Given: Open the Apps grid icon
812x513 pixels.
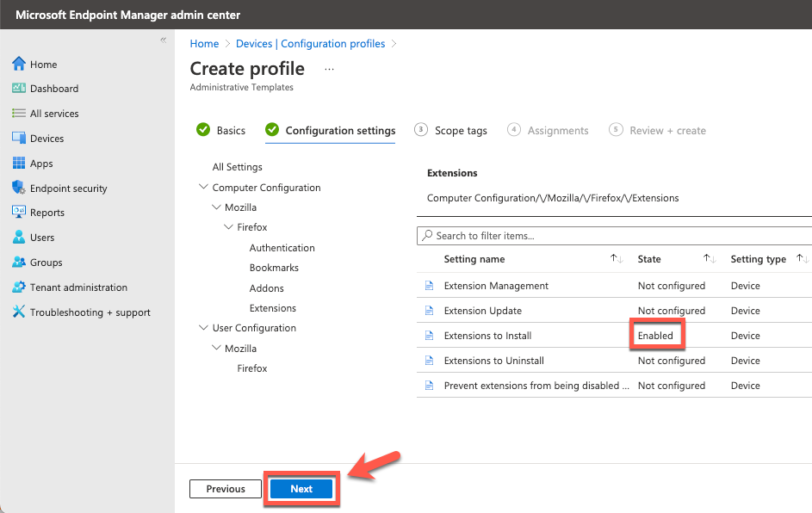Looking at the screenshot, I should point(19,163).
